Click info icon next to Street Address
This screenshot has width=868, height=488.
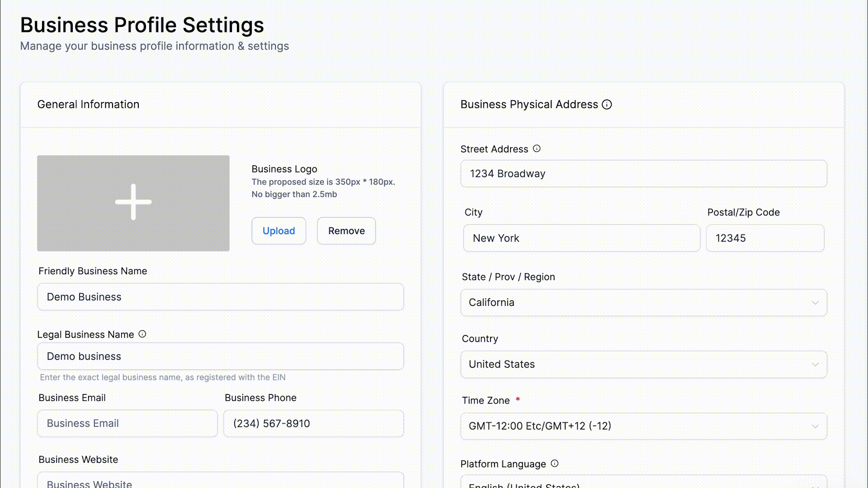(x=537, y=149)
